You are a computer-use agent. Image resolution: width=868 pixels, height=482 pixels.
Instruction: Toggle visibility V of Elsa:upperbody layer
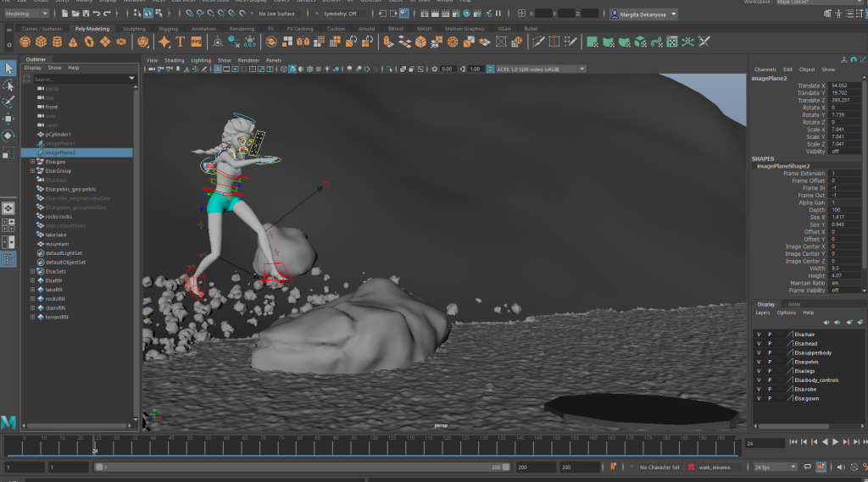point(759,352)
